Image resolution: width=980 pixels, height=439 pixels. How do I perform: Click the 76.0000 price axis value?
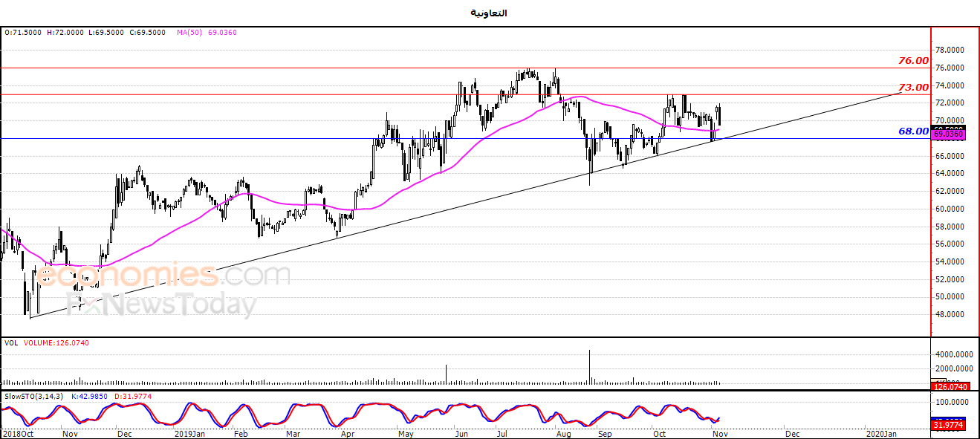[x=950, y=68]
